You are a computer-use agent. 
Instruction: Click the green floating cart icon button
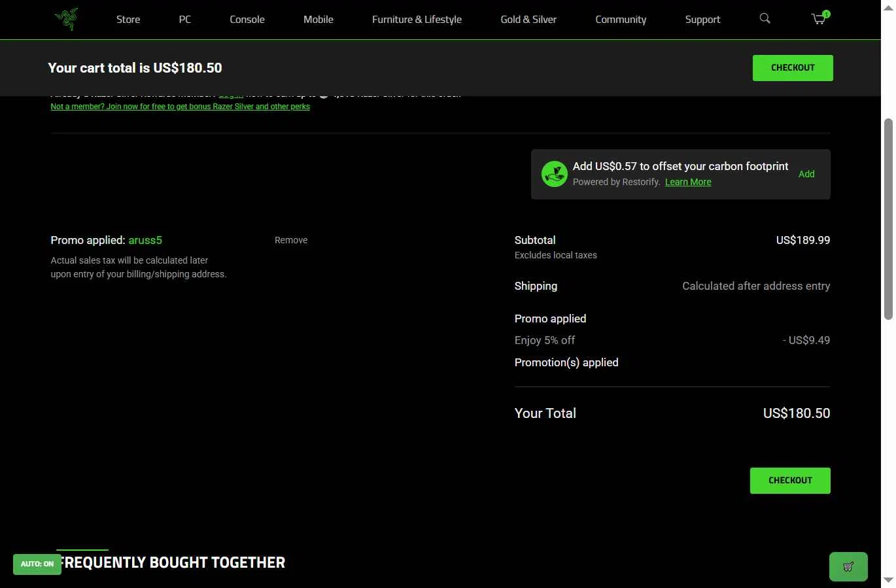(848, 567)
